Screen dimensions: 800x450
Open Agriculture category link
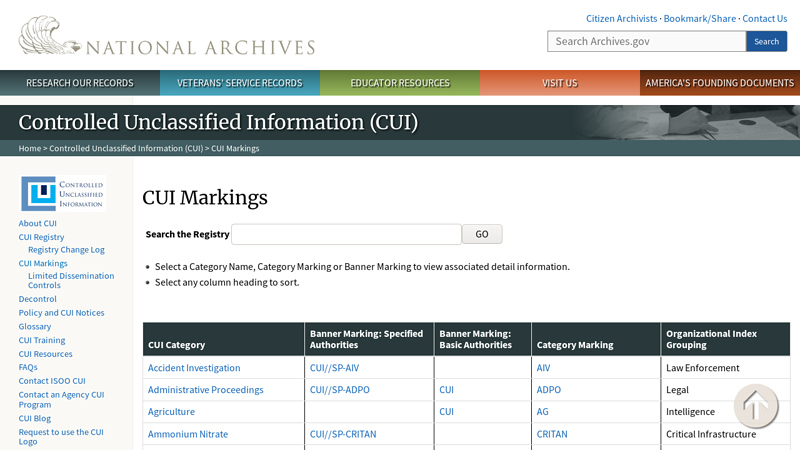[x=171, y=412]
